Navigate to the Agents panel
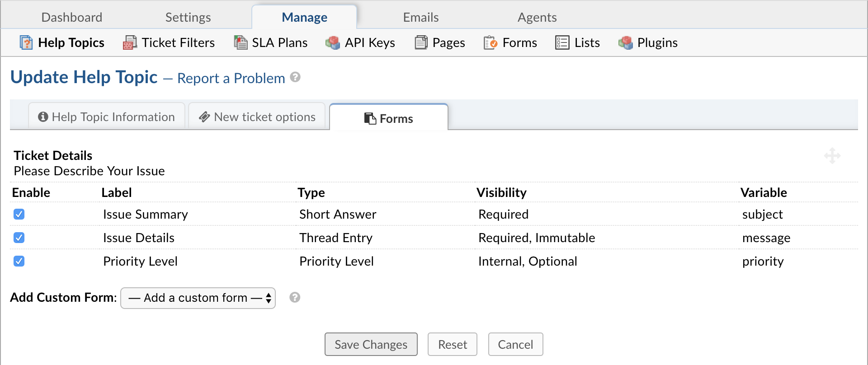The height and width of the screenshot is (365, 868). [537, 17]
